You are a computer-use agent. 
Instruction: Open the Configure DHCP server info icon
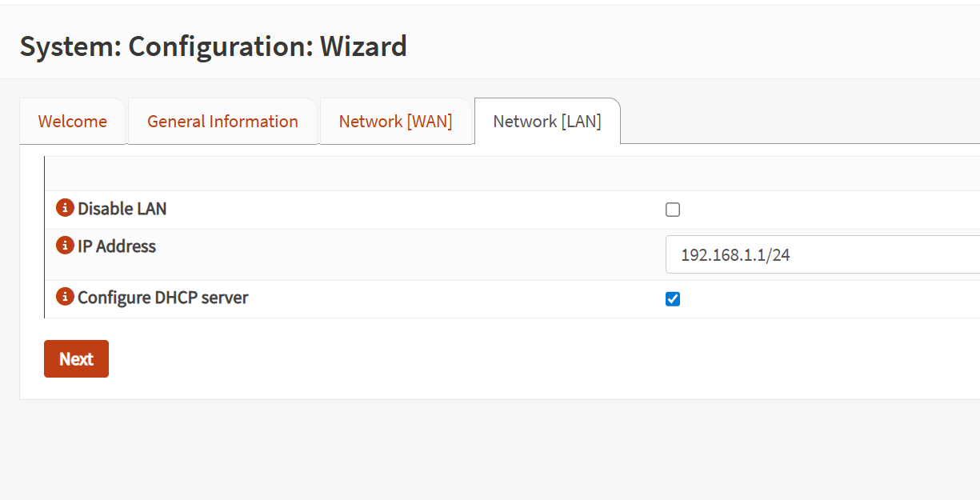tap(65, 297)
